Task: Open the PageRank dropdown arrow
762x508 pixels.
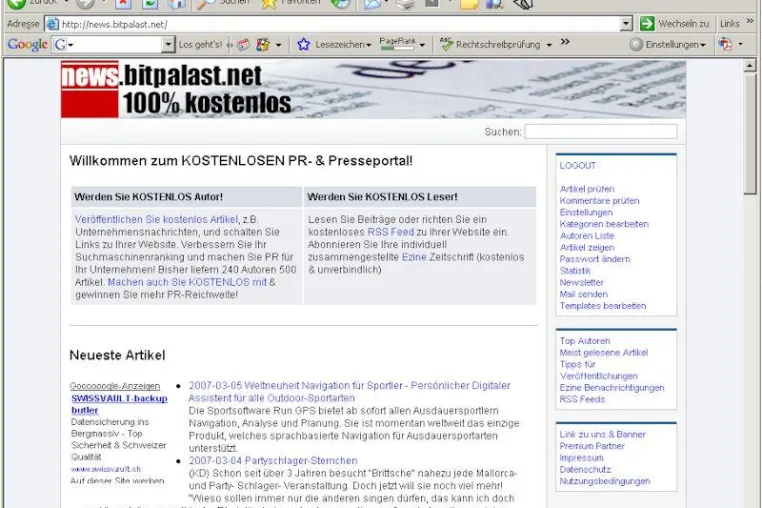Action: [422, 45]
